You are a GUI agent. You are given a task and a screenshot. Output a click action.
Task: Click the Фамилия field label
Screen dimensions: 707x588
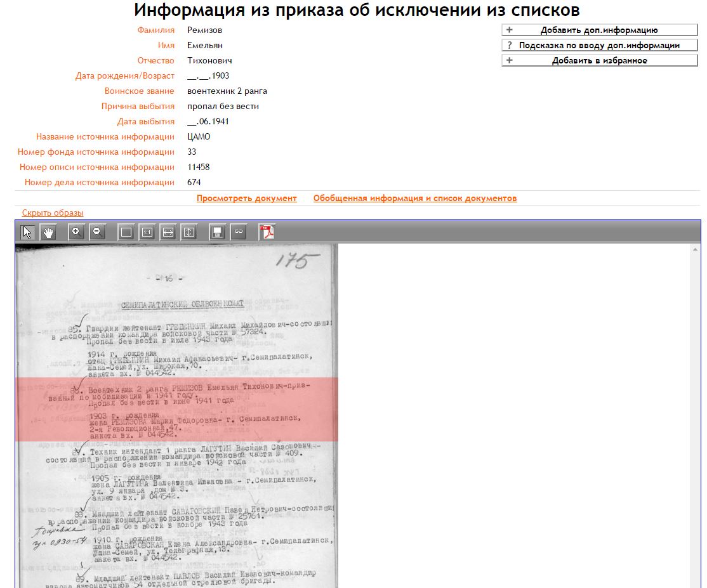[x=156, y=30]
